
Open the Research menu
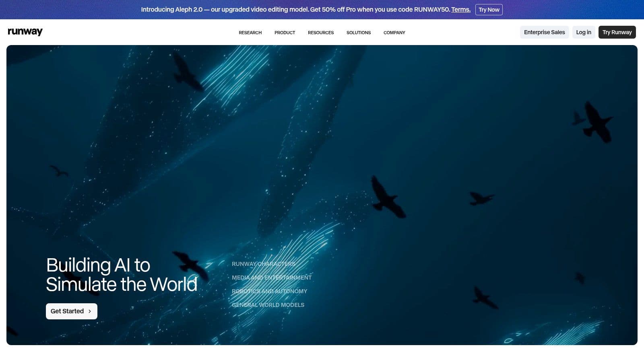[250, 33]
